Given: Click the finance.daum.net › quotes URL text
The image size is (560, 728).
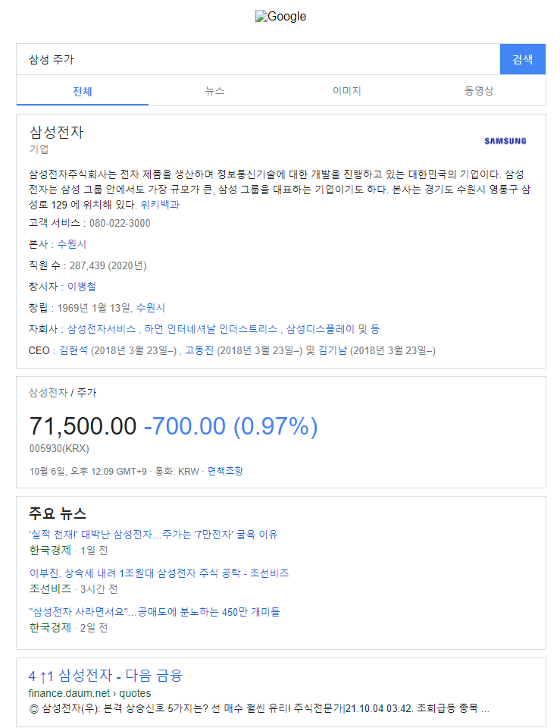Looking at the screenshot, I should point(89,693).
